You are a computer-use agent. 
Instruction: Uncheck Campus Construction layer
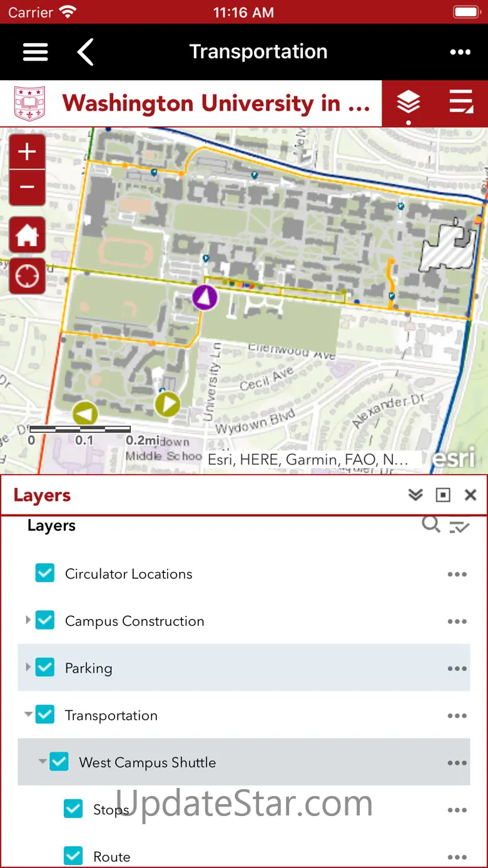point(45,620)
